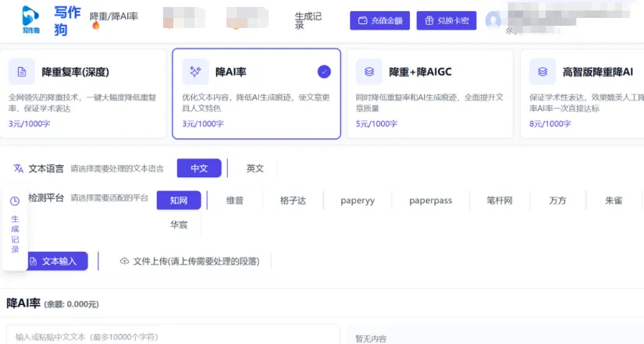Select the 降重复率(深度) card

coord(83,94)
